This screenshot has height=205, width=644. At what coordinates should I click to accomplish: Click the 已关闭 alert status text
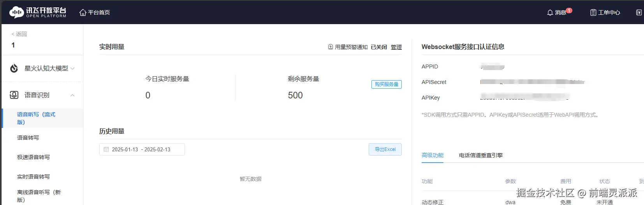379,47
